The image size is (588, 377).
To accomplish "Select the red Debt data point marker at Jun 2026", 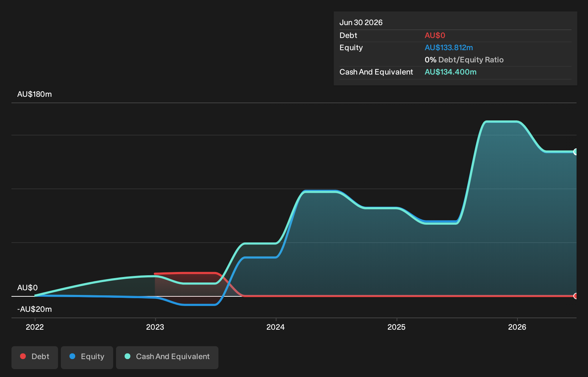I will coord(576,296).
